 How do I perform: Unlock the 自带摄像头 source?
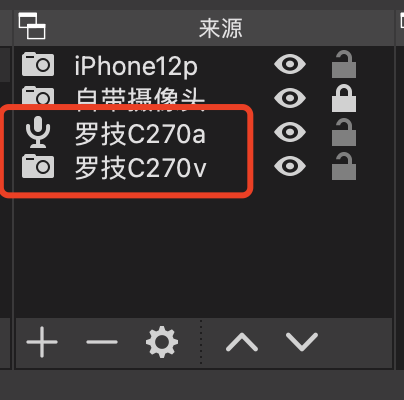[x=344, y=98]
